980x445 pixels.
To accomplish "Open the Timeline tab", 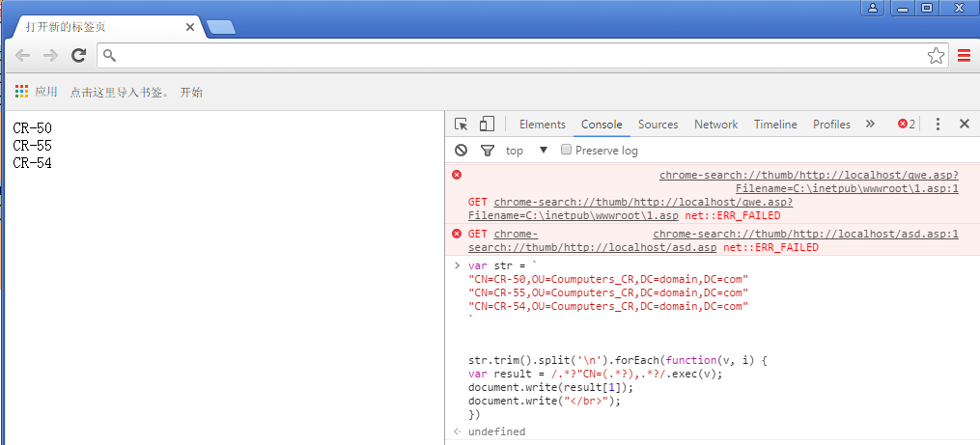I will click(x=775, y=124).
